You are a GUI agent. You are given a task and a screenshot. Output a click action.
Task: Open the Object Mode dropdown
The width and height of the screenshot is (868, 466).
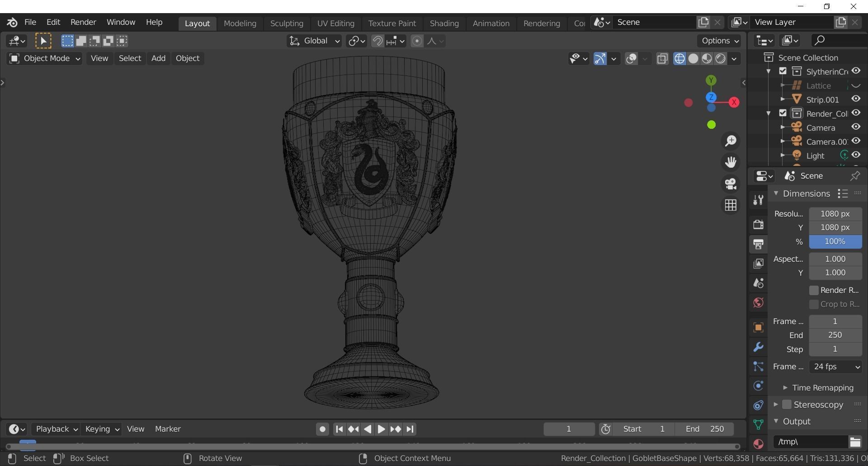44,58
